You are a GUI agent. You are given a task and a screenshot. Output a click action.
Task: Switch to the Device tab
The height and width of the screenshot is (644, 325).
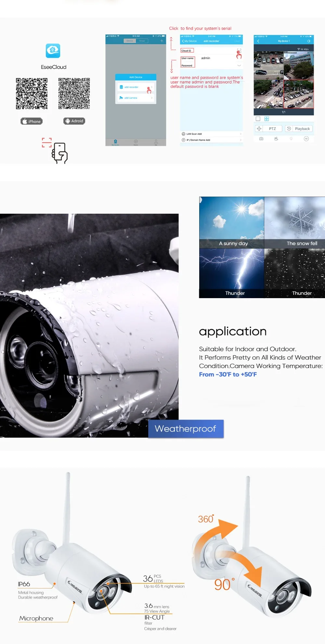coord(130,41)
